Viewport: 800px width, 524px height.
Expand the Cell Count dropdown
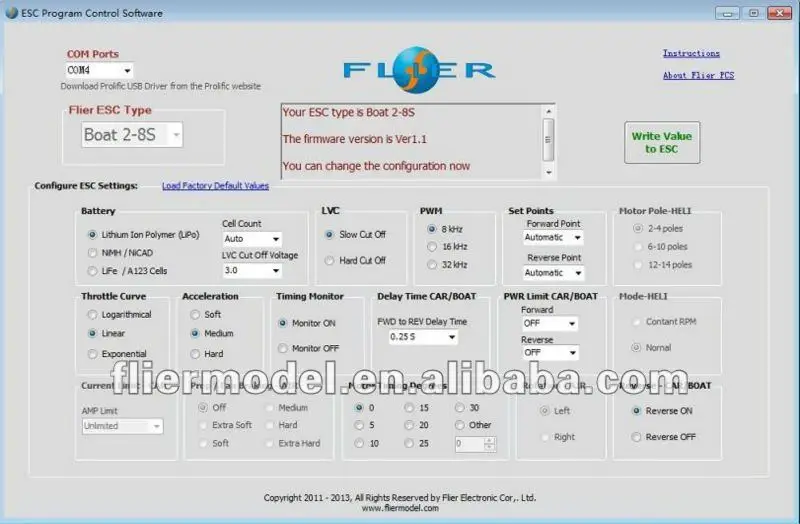pyautogui.click(x=252, y=239)
